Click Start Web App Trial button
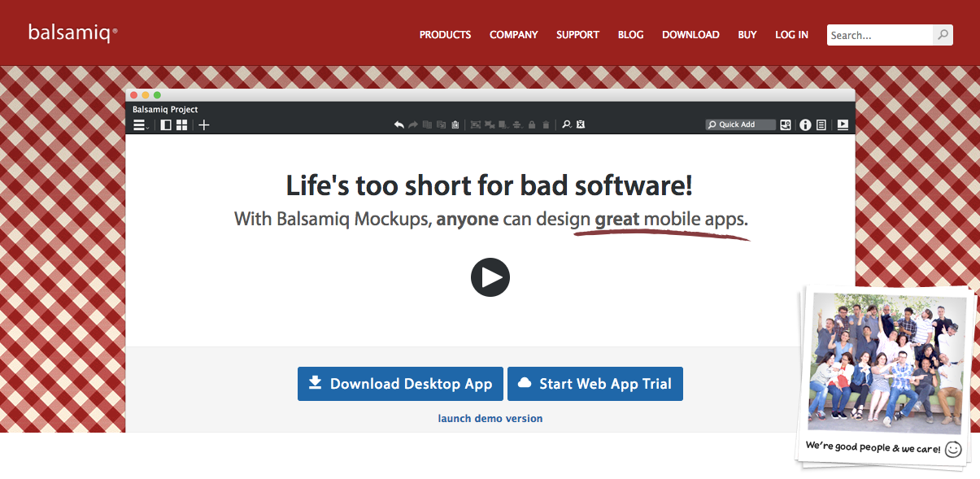 [595, 384]
